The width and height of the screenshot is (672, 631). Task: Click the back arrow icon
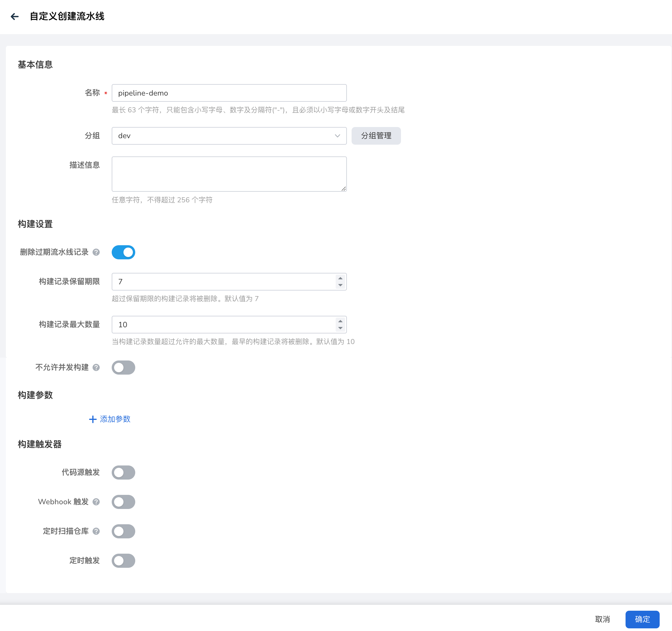coord(14,16)
